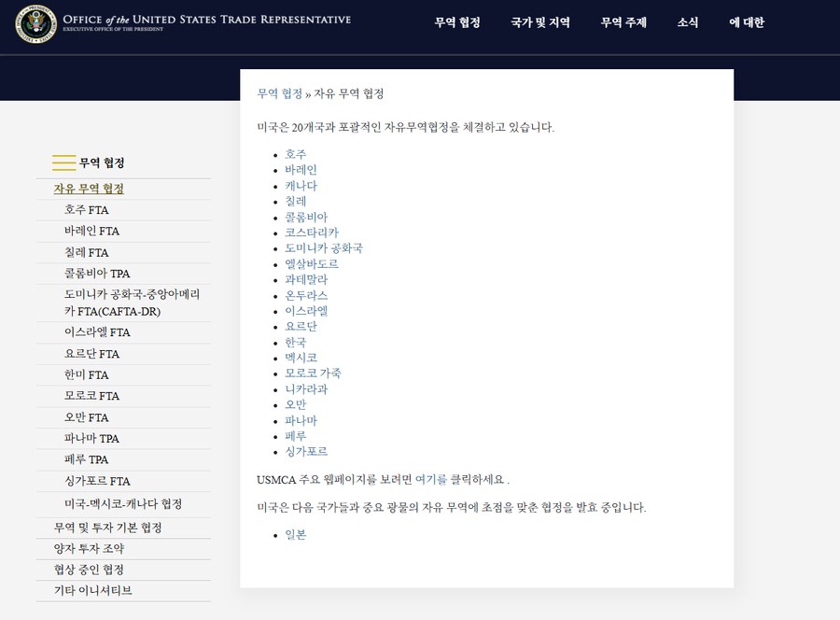The width and height of the screenshot is (840, 620).
Task: Select 자유 무역 협정 in the sidebar
Action: pyautogui.click(x=89, y=189)
